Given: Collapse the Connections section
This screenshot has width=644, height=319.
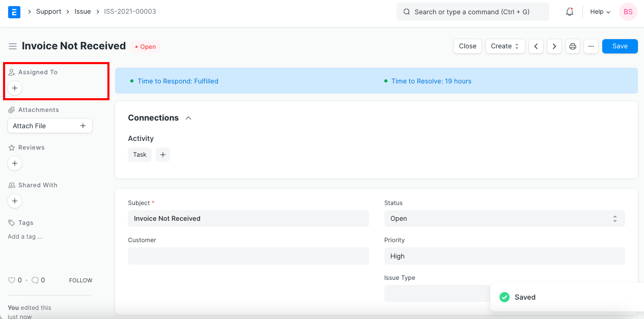Looking at the screenshot, I should tap(188, 117).
